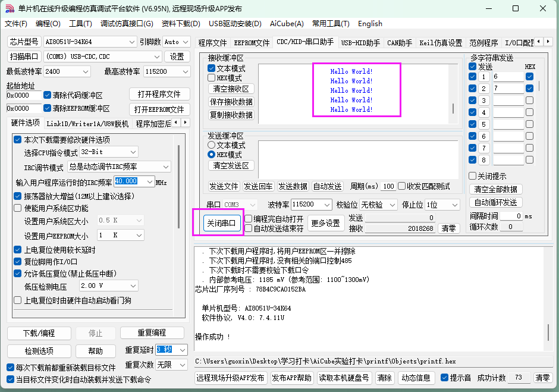
Task: Enable 收发匹配测试 checkbox
Action: [x=402, y=186]
